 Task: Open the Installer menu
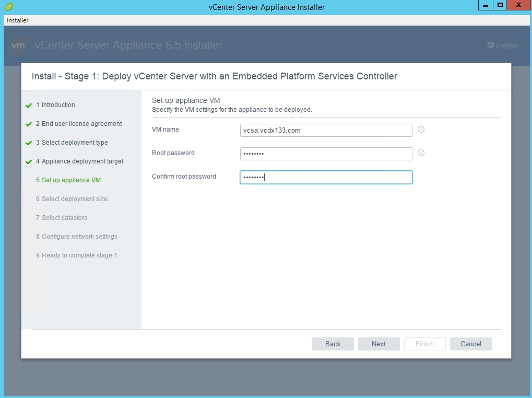coord(18,20)
